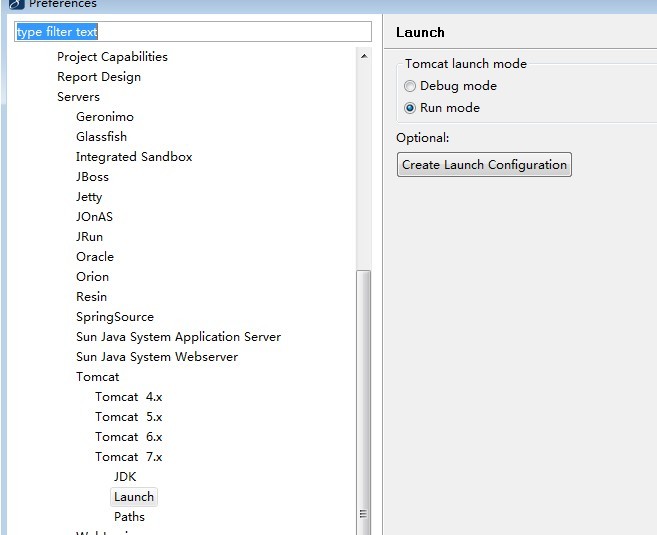The height and width of the screenshot is (535, 657).
Task: Open Paths under Tomcat 7.x
Action: point(129,517)
